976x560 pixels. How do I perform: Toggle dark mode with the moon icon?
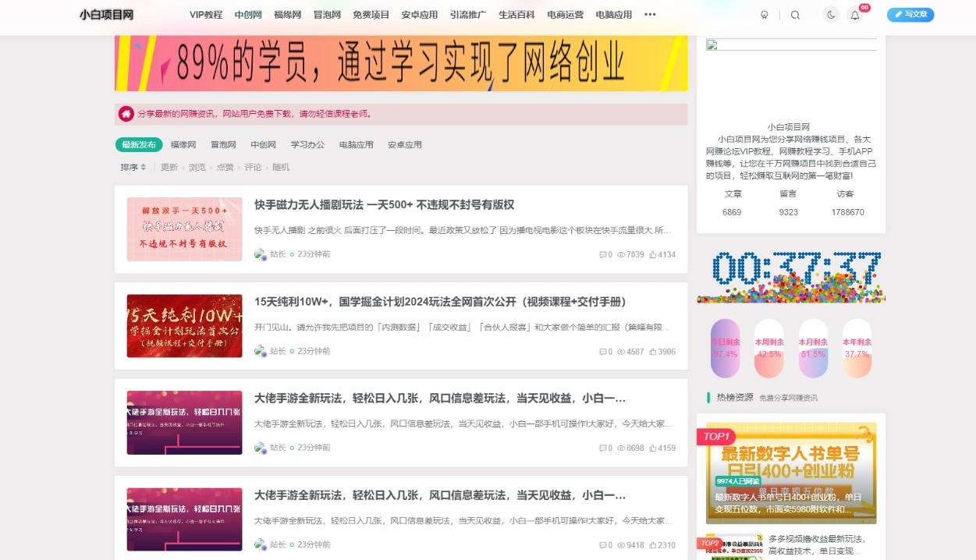click(x=832, y=15)
